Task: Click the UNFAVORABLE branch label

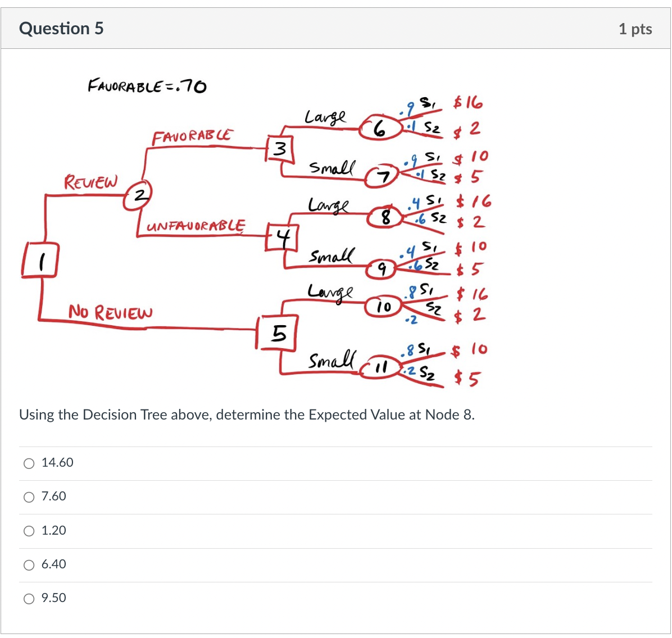Action: [195, 226]
